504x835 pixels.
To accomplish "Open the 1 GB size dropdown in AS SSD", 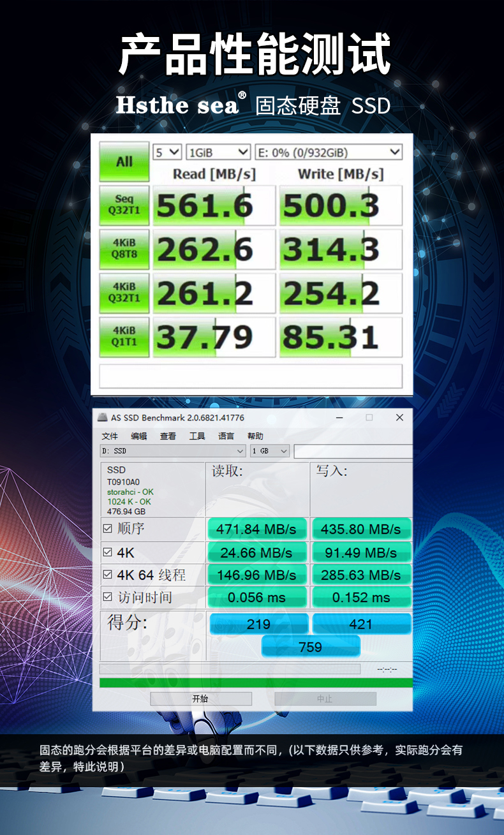I will pyautogui.click(x=271, y=451).
